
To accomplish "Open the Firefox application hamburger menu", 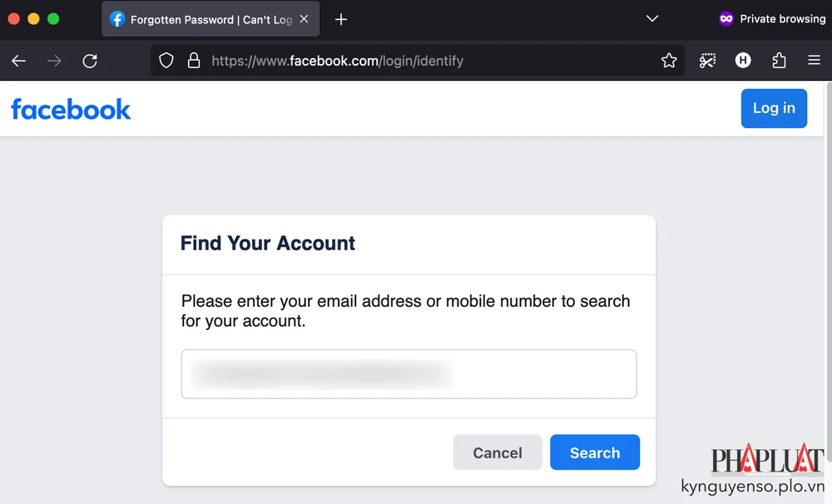I will point(815,60).
